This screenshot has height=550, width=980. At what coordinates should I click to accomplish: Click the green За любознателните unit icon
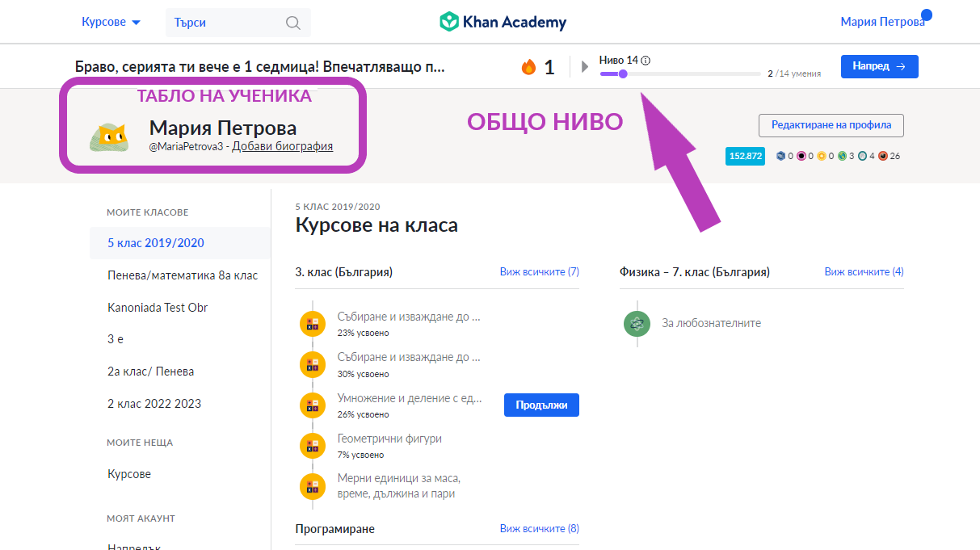pos(637,323)
